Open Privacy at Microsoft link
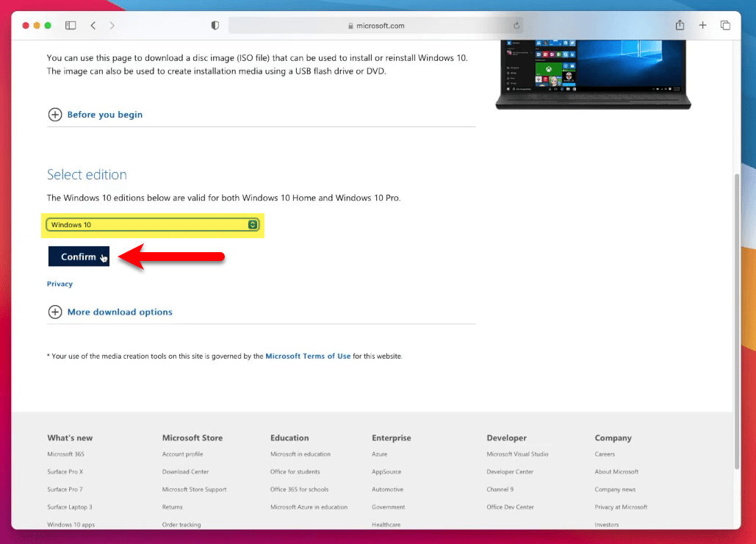The height and width of the screenshot is (544, 756). pos(621,507)
